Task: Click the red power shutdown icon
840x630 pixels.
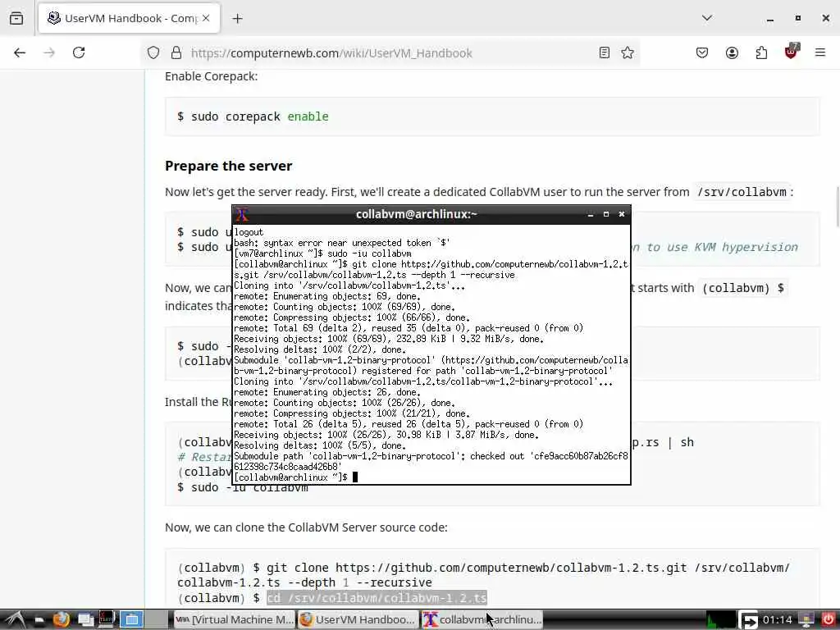Action: pyautogui.click(x=829, y=620)
